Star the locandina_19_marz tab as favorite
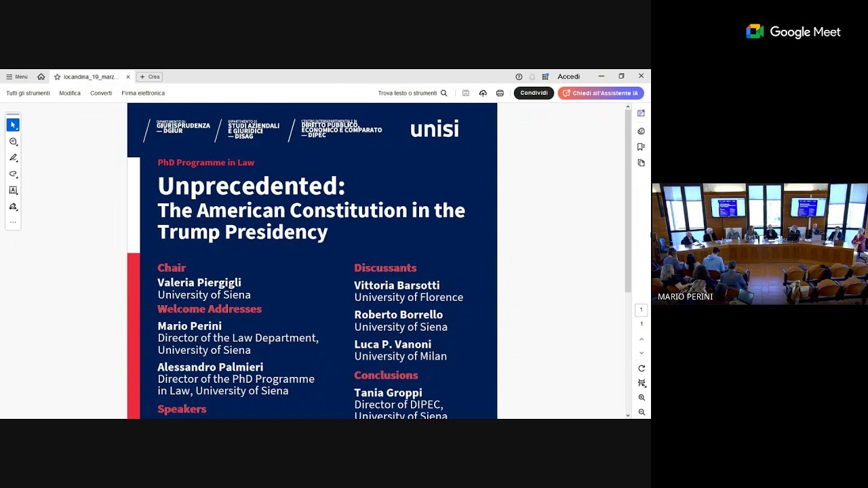The height and width of the screenshot is (488, 868). click(58, 77)
